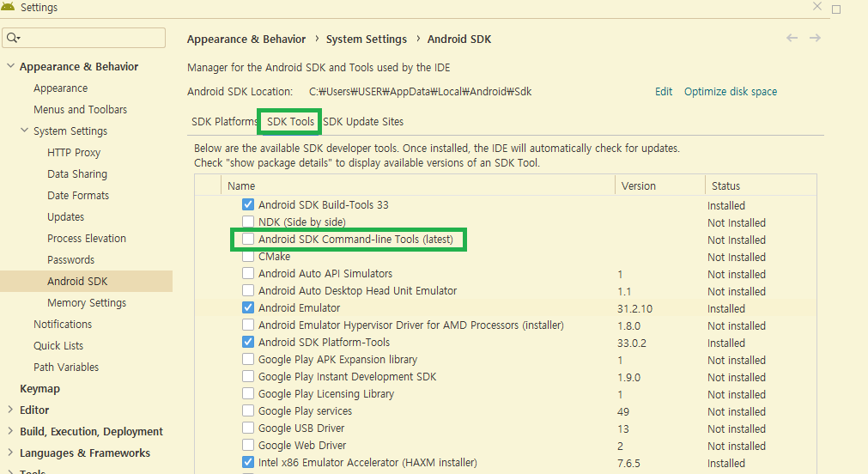Open Quick Lists settings
The width and height of the screenshot is (868, 474).
[58, 345]
